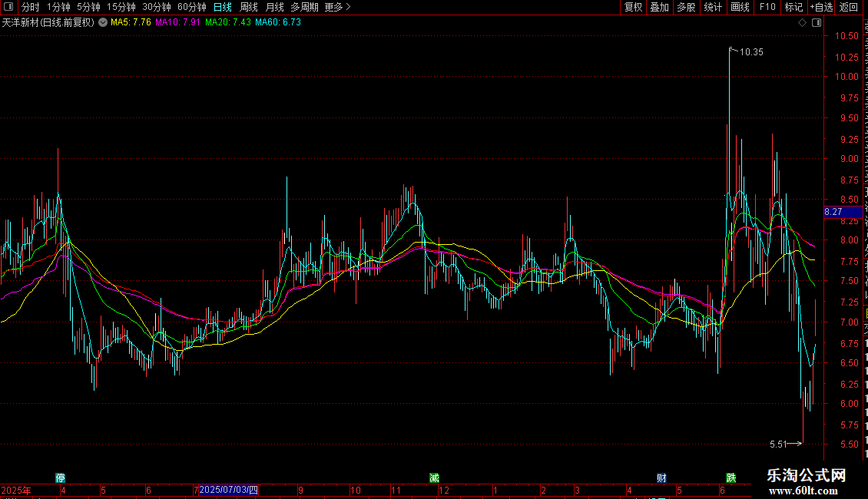This screenshot has height=499, width=868.
Task: Toggle the right side panel icon
Action: (816, 23)
